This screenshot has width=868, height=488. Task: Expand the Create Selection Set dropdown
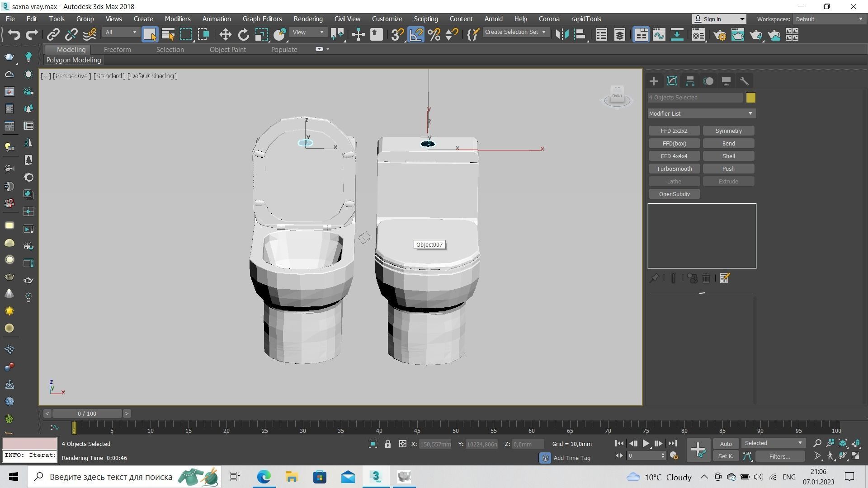(515, 32)
